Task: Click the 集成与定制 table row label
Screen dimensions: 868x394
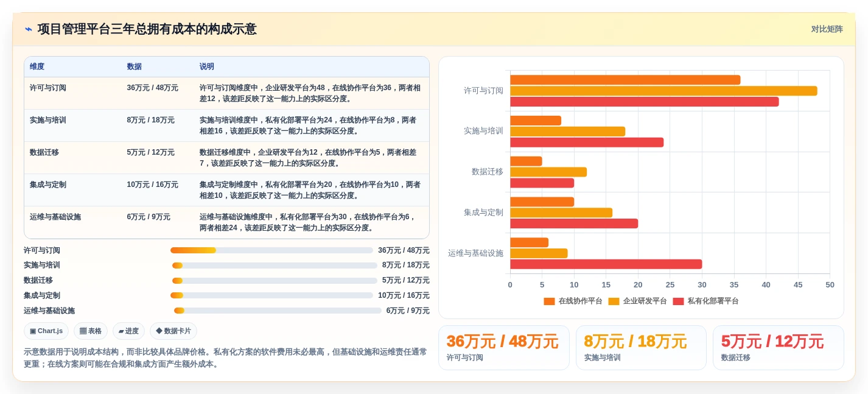Action: (48, 185)
